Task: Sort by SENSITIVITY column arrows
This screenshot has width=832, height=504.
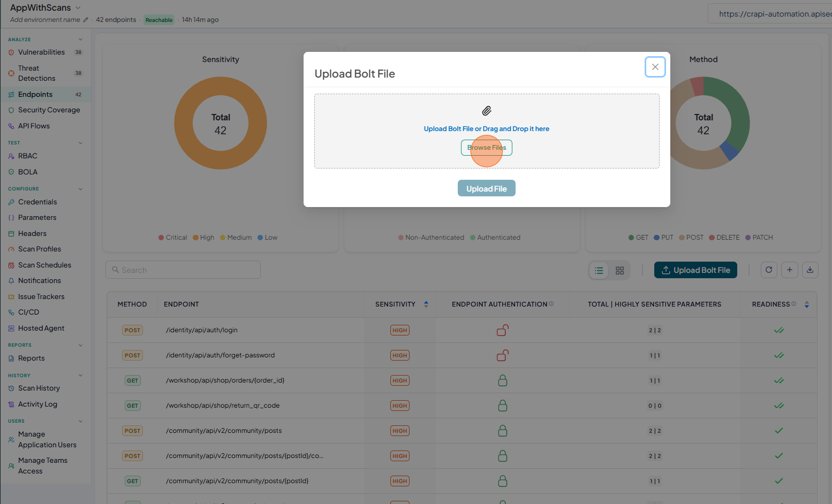Action: coord(426,304)
